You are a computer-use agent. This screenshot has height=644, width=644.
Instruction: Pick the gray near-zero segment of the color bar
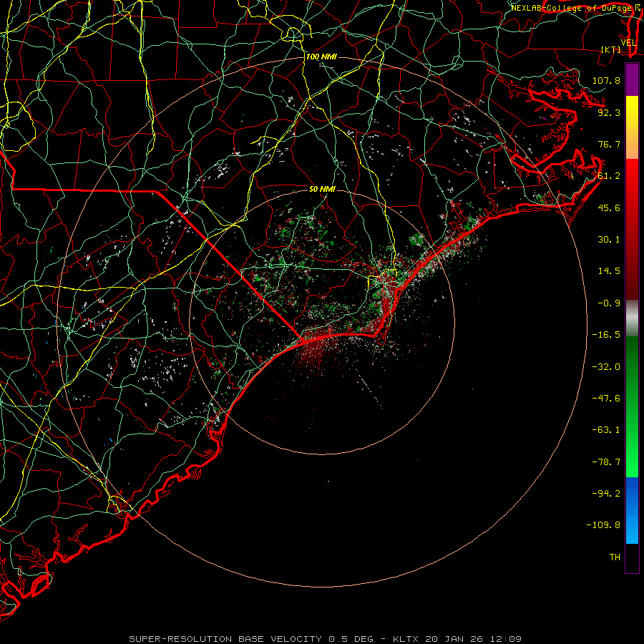point(632,318)
